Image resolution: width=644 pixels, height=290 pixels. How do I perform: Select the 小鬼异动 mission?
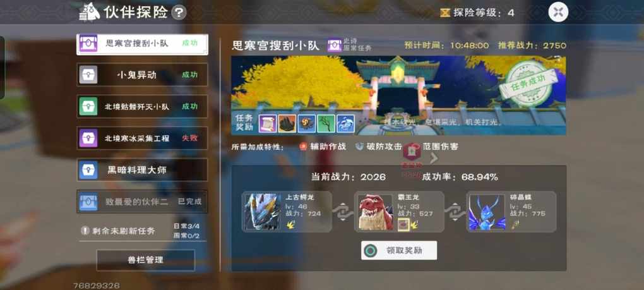pyautogui.click(x=142, y=75)
